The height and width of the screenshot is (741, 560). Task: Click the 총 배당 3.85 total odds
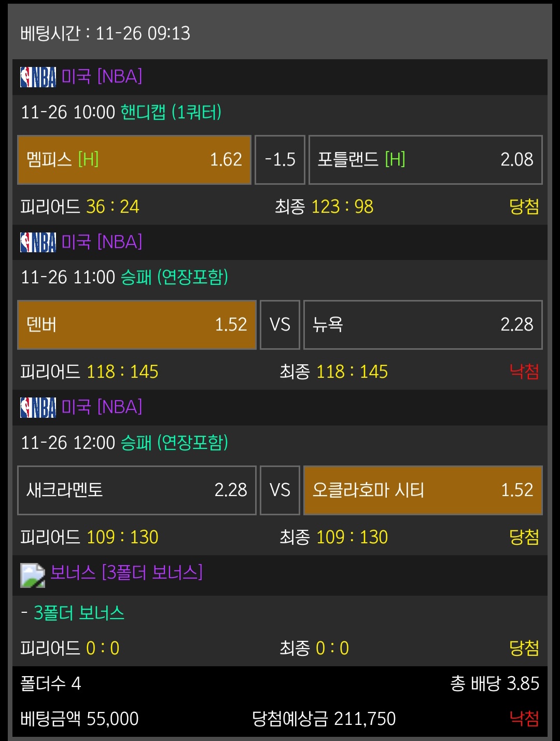click(495, 683)
